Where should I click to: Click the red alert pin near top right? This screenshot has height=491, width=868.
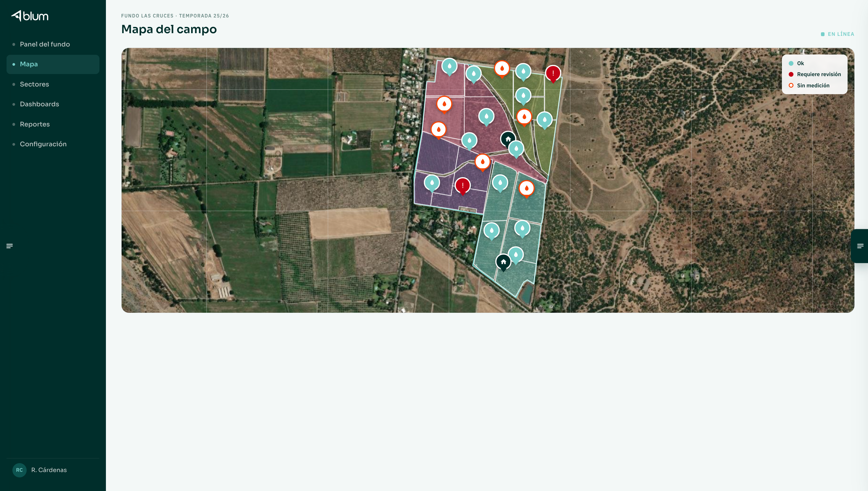(553, 74)
